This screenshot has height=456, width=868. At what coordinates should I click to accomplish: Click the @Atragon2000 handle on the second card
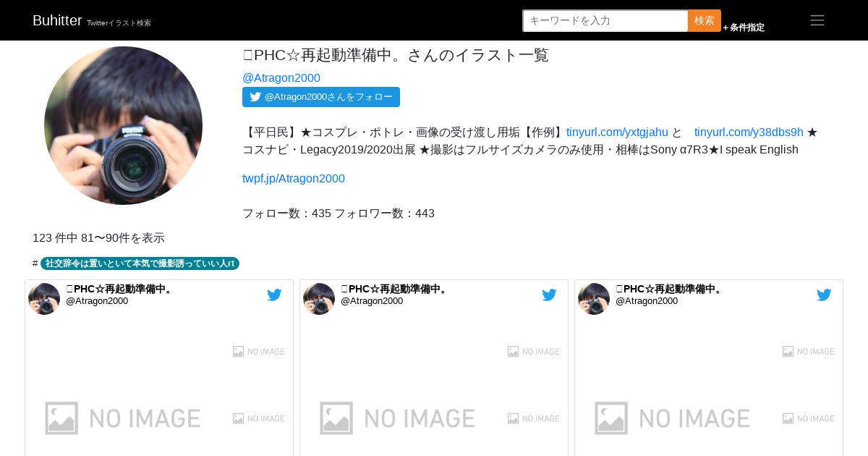[372, 301]
